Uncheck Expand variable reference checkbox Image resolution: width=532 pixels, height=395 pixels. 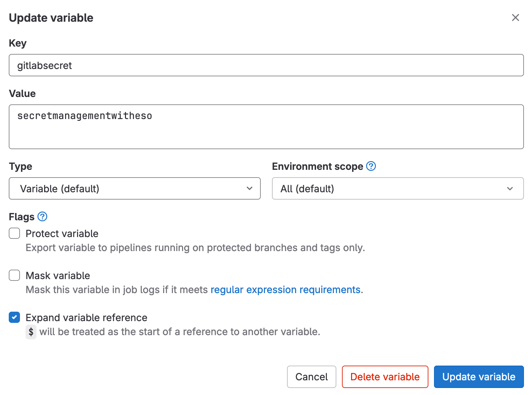(14, 317)
